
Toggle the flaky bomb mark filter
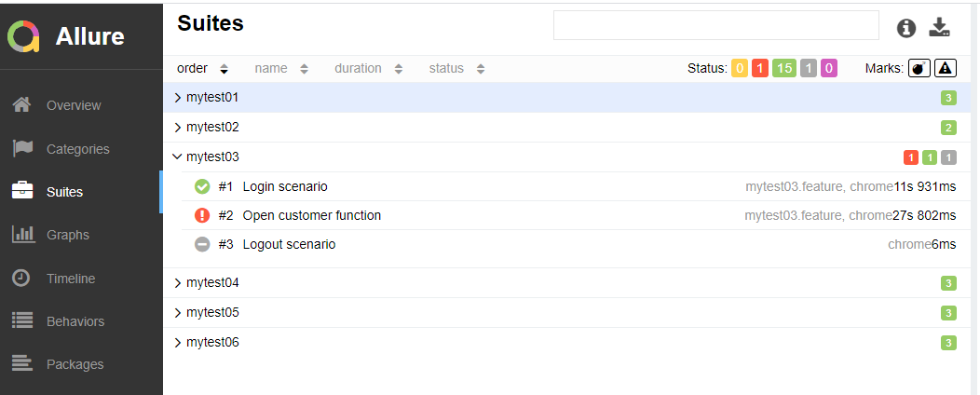pos(919,68)
